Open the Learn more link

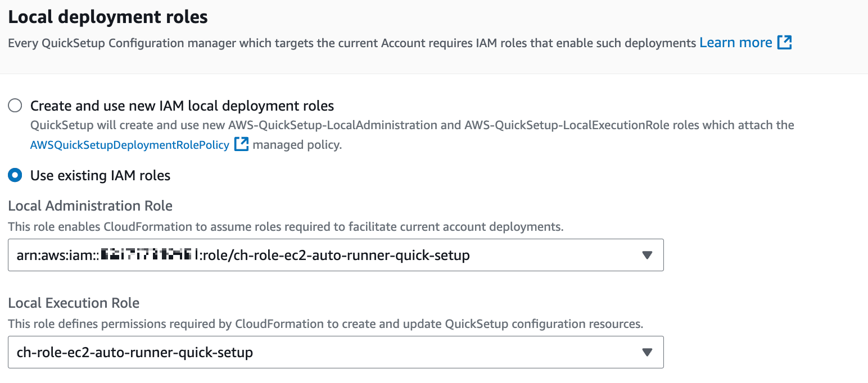pos(735,43)
